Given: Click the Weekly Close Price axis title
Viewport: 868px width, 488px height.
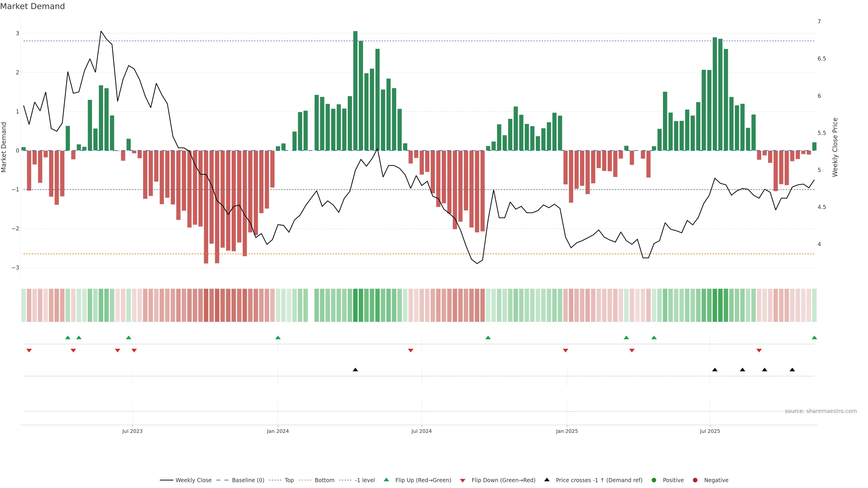Looking at the screenshot, I should pos(835,147).
